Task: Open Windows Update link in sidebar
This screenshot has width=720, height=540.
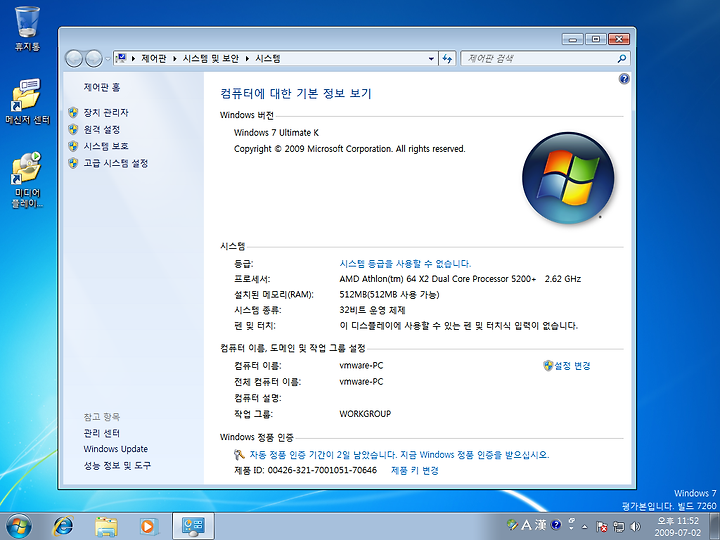Action: click(116, 449)
